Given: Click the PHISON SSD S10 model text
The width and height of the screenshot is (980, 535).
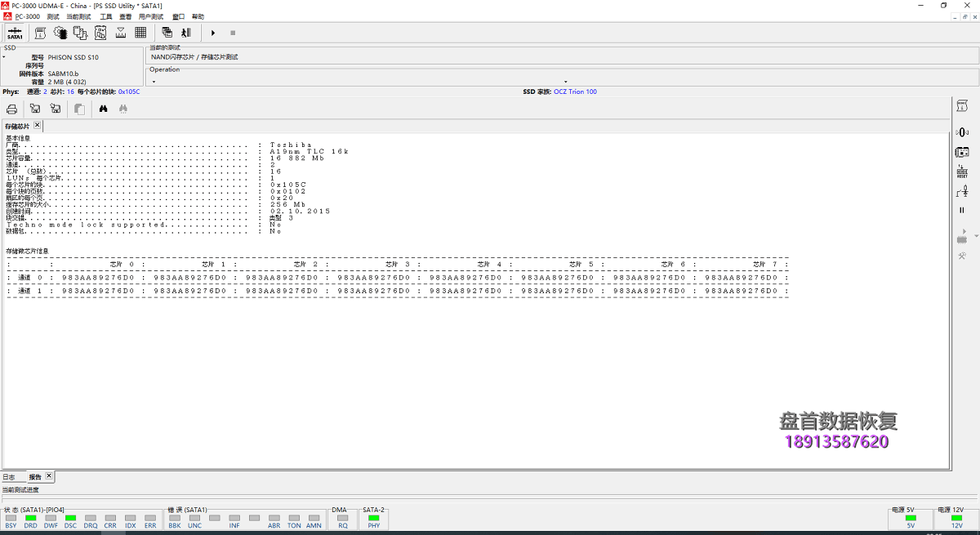Looking at the screenshot, I should coord(73,58).
